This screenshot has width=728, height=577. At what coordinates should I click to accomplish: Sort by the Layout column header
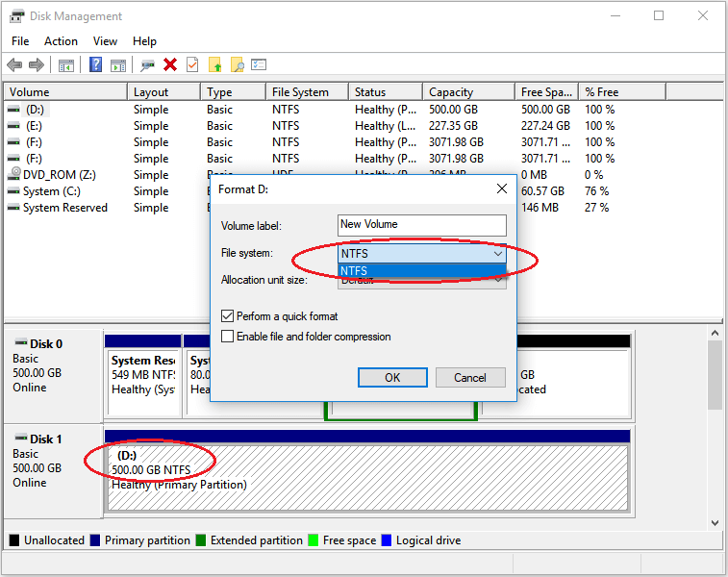[x=163, y=92]
